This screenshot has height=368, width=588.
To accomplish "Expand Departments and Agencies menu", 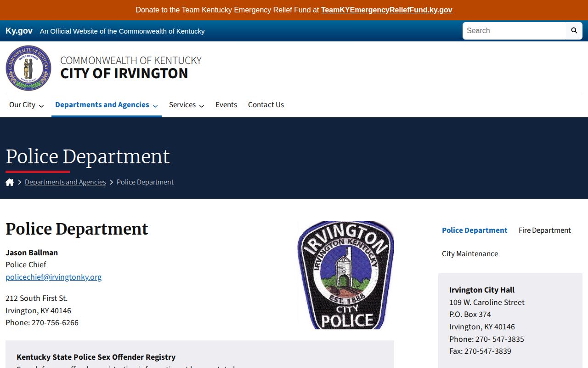I will point(107,105).
